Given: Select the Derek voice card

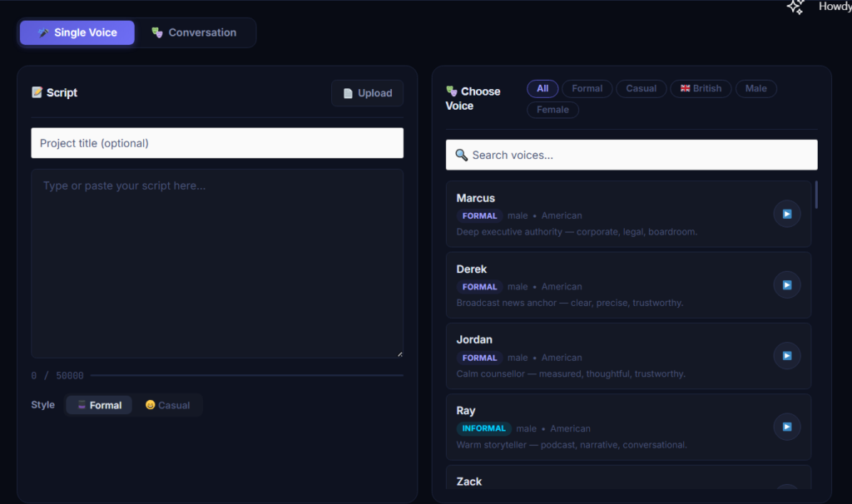Looking at the screenshot, I should tap(629, 285).
